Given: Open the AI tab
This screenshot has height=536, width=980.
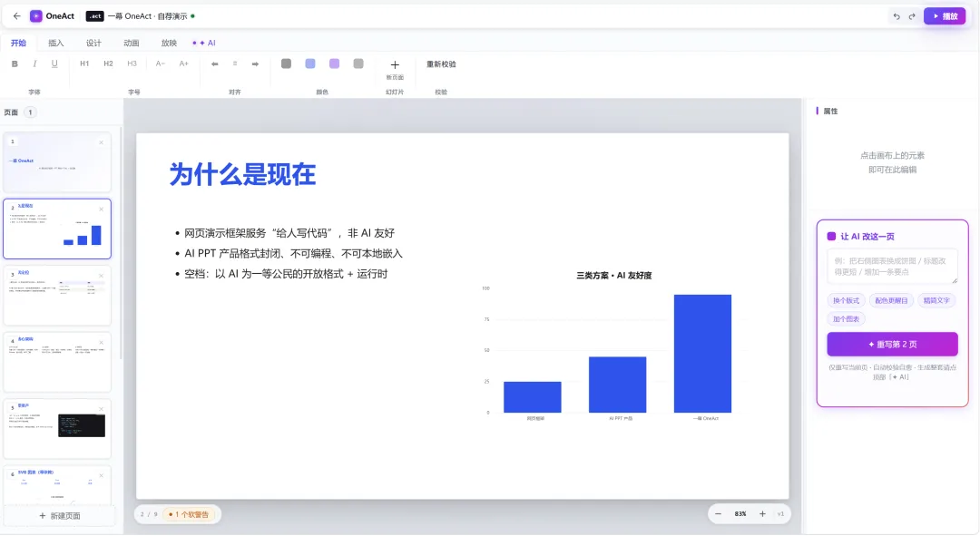Looking at the screenshot, I should pyautogui.click(x=204, y=44).
